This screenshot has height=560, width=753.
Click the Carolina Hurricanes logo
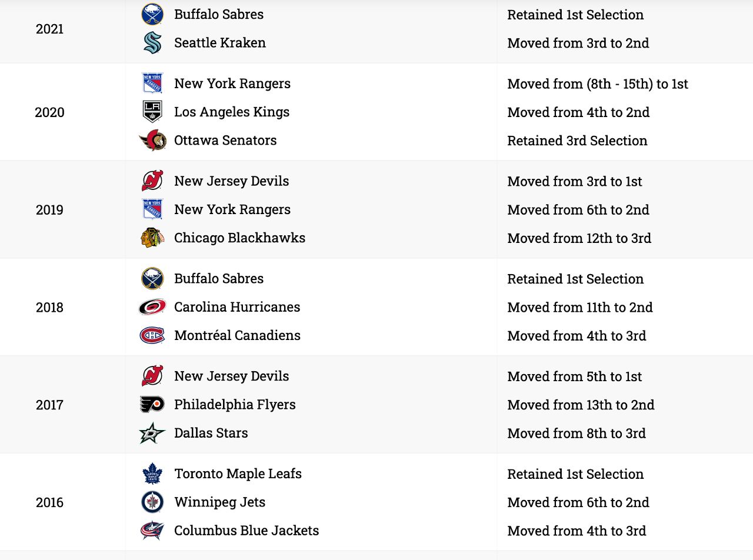152,307
